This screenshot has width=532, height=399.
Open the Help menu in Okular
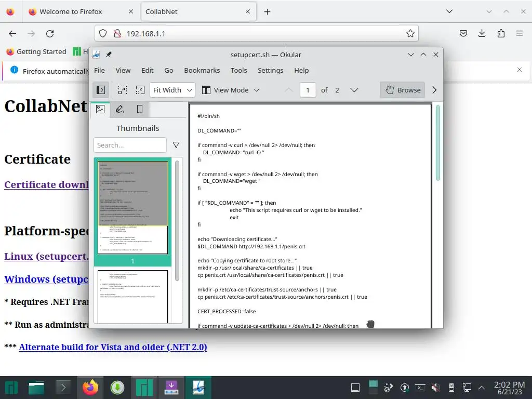click(x=301, y=70)
